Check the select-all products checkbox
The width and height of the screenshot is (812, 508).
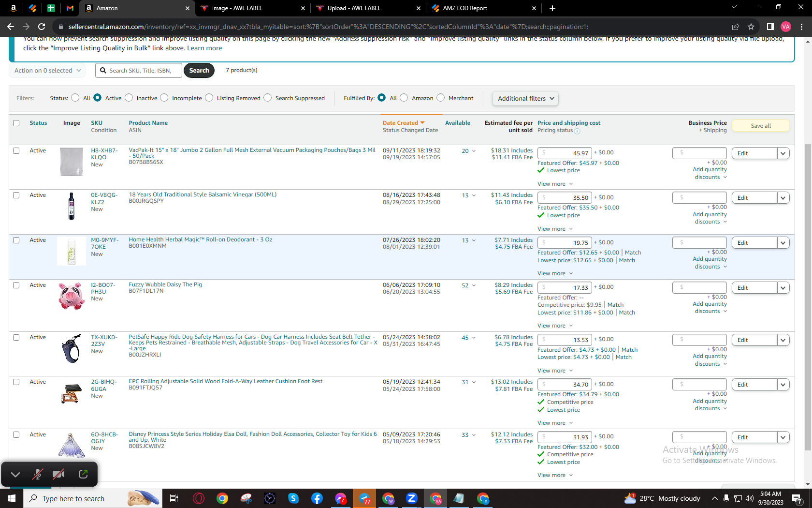[16, 123]
